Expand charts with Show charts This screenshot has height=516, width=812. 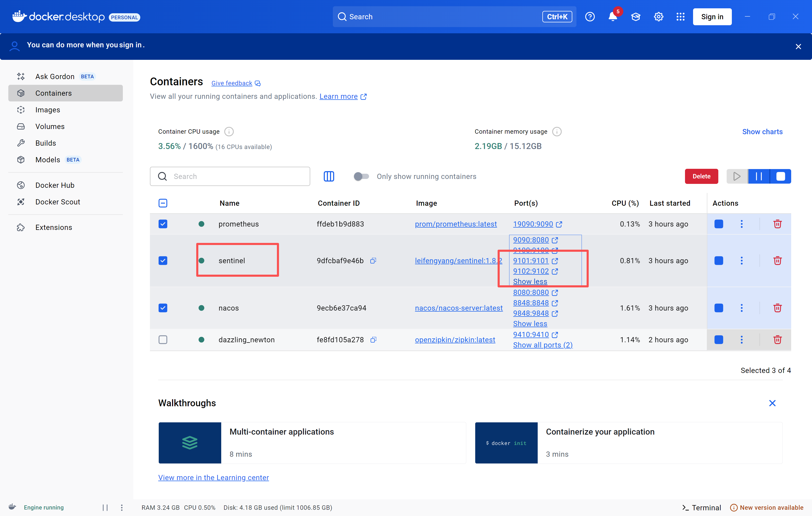click(x=762, y=132)
